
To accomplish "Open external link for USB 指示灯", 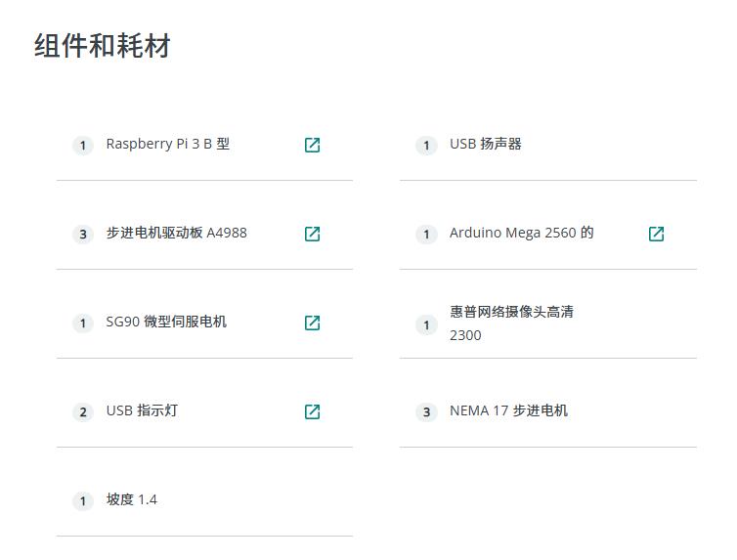I will tap(312, 411).
